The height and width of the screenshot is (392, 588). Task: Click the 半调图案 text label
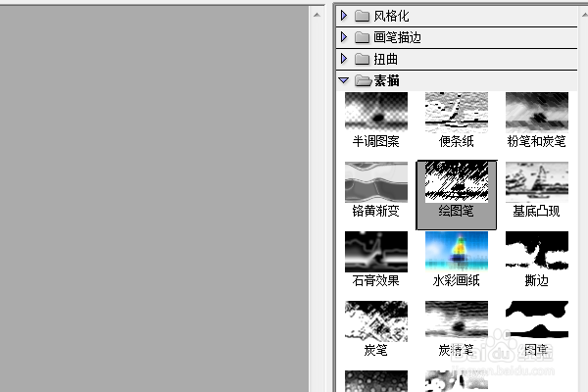tap(375, 141)
